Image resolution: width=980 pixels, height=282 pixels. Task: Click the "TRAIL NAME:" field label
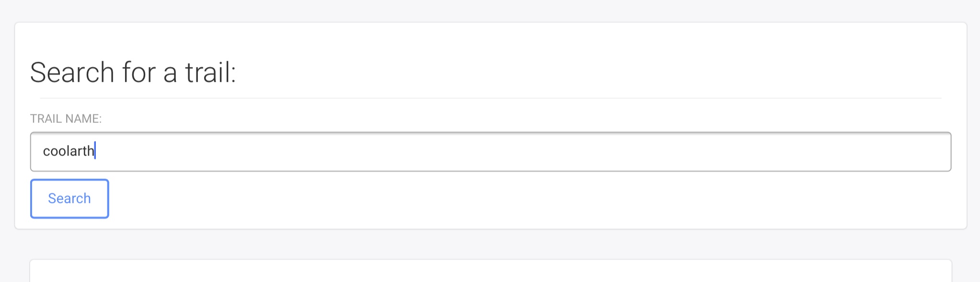pyautogui.click(x=66, y=119)
